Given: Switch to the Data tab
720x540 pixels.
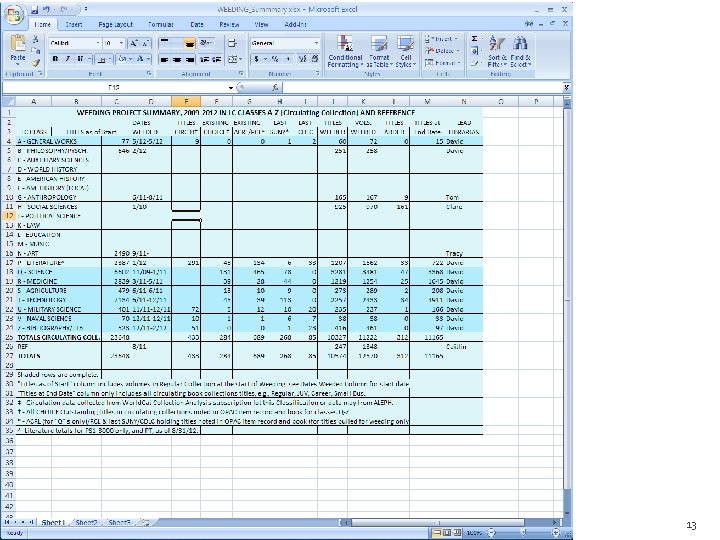Looking at the screenshot, I should pos(197,24).
